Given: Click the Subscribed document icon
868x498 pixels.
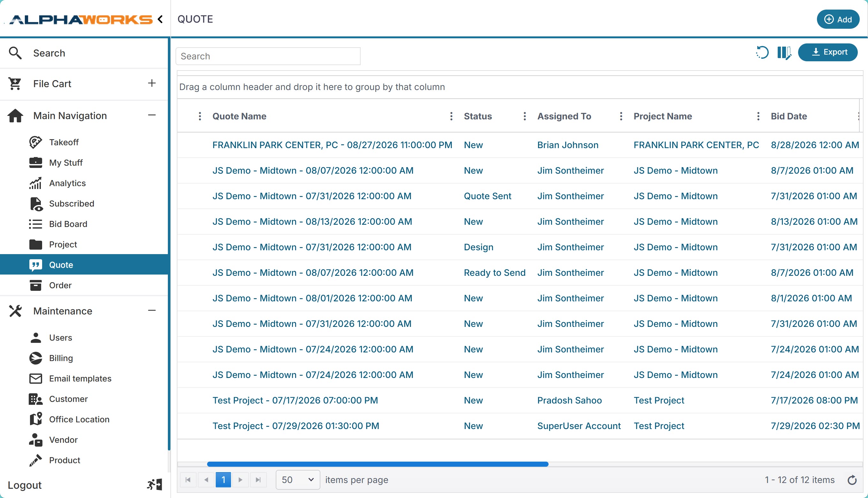Looking at the screenshot, I should coord(36,204).
